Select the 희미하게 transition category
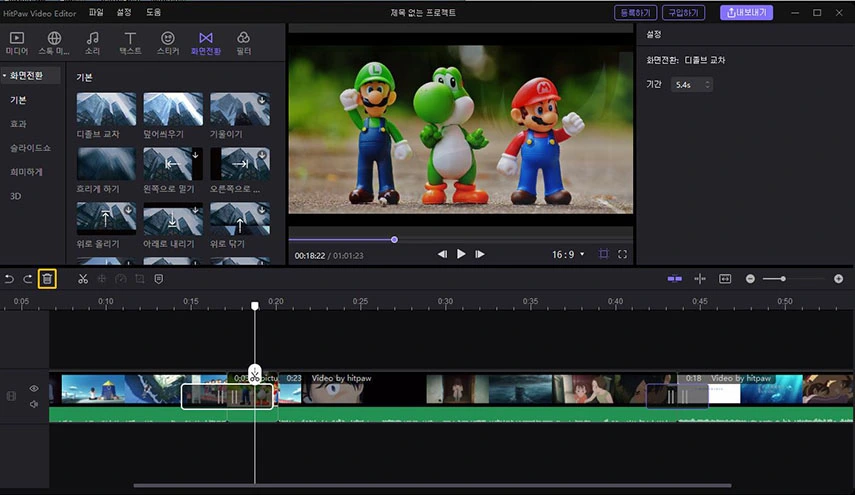This screenshot has height=495, width=855. (26, 172)
